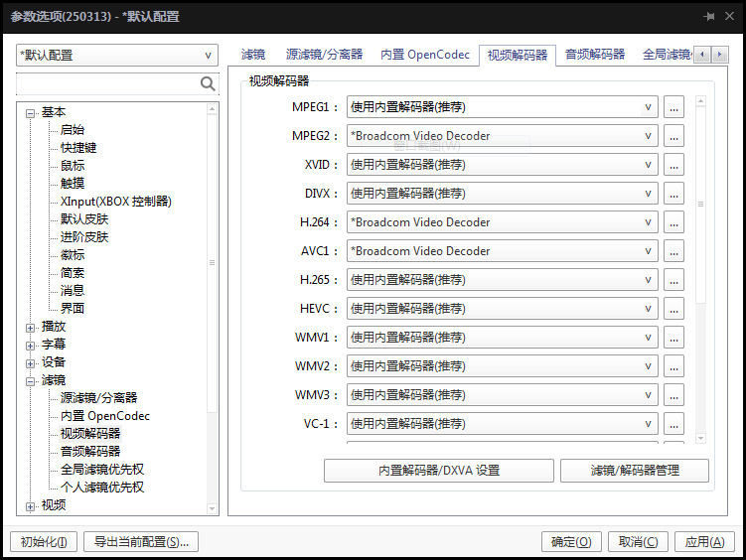The image size is (746, 560).
Task: Open the MPEG2 decoder dropdown
Action: [x=502, y=136]
